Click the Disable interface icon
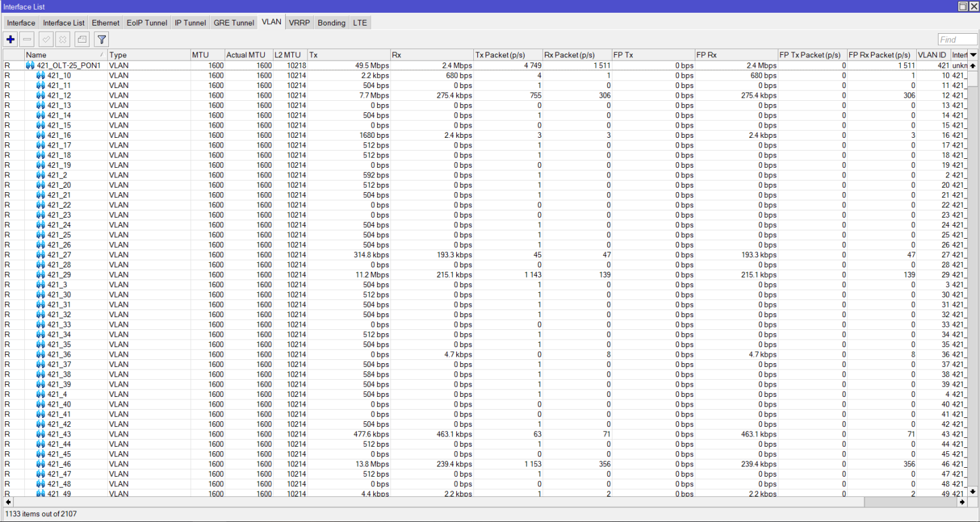The image size is (980, 522). (62, 39)
